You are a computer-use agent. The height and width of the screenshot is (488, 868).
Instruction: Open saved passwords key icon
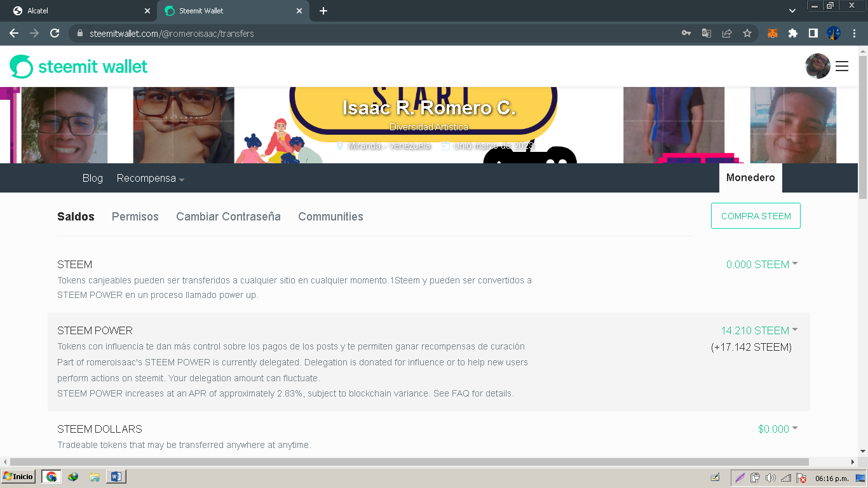click(686, 33)
